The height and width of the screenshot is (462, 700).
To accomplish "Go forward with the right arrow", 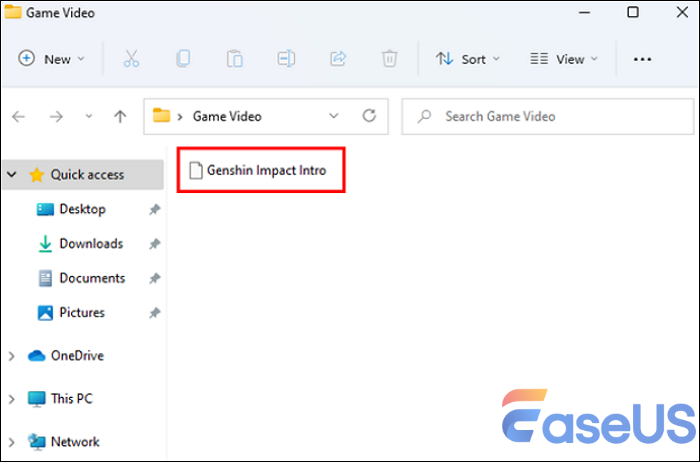I will (x=56, y=117).
